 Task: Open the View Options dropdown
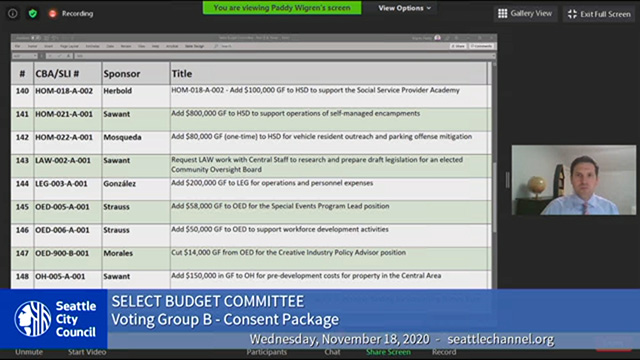point(404,8)
